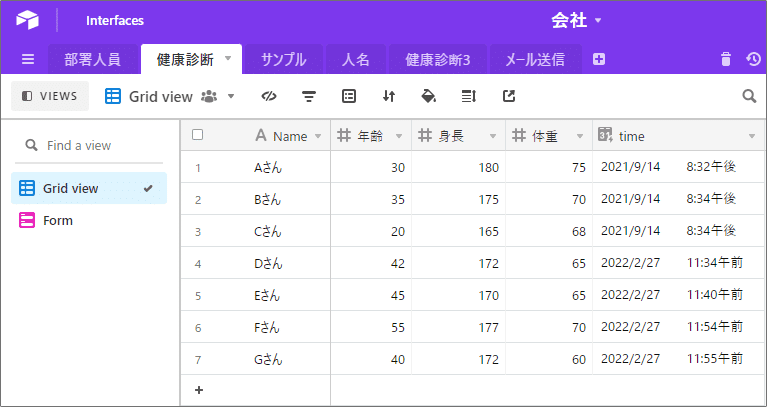
Task: Open the sort icon
Action: 389,96
